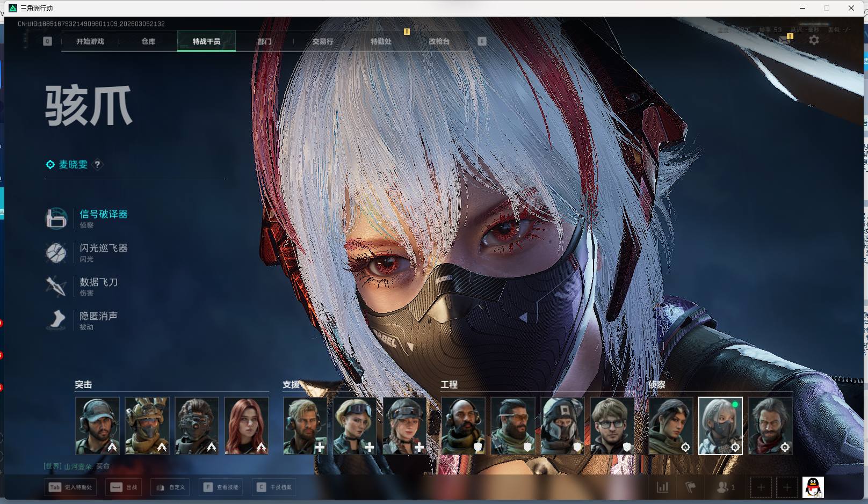The image size is (868, 504).
Task: Select the dark-haired female recon operator
Action: 671,426
